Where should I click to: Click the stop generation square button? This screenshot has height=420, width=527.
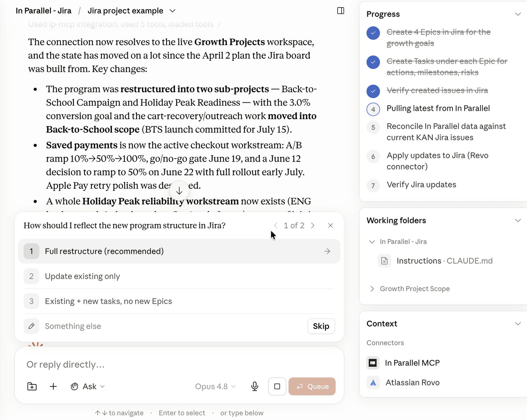point(277,386)
